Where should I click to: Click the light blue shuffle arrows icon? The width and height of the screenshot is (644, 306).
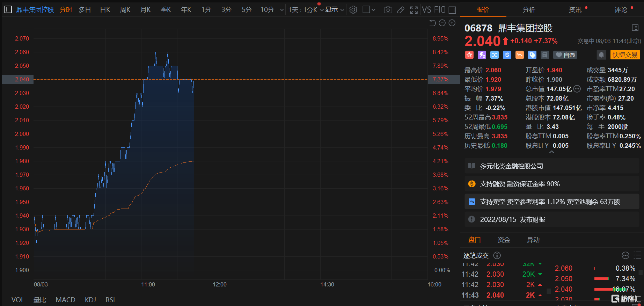point(495,55)
